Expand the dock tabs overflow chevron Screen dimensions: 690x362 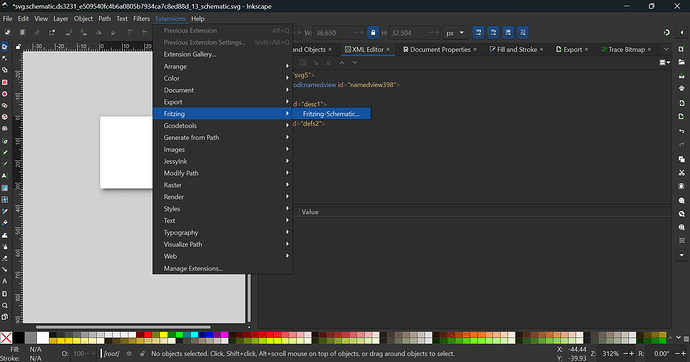pos(666,49)
